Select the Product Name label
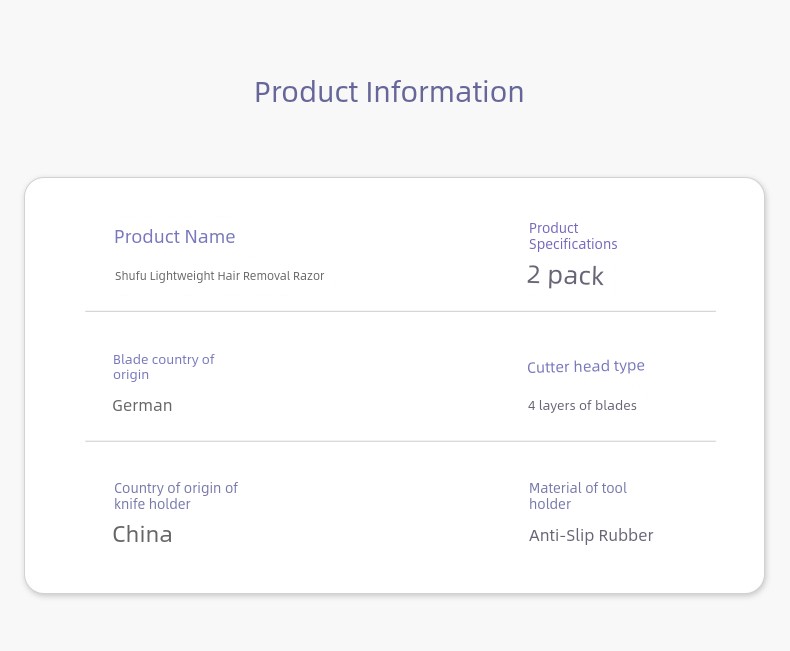Screen dimensions: 790x651 174,237
